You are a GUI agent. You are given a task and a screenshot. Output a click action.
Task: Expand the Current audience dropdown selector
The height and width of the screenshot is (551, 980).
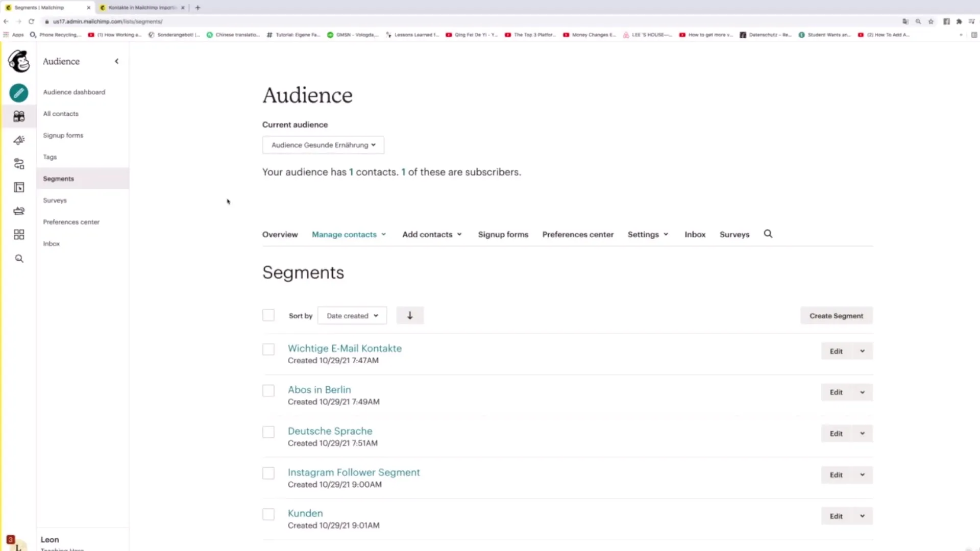pos(323,145)
